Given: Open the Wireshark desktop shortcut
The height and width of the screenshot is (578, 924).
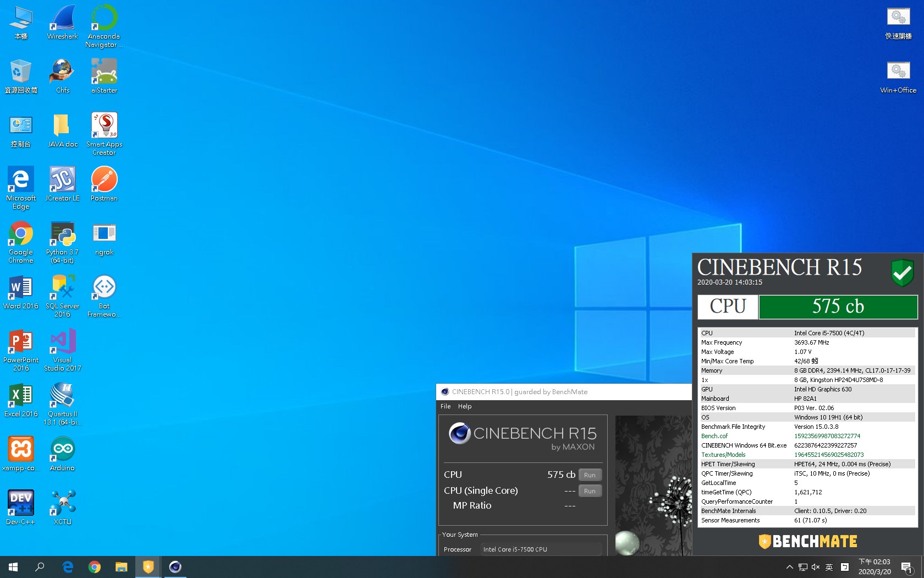Looking at the screenshot, I should click(62, 22).
